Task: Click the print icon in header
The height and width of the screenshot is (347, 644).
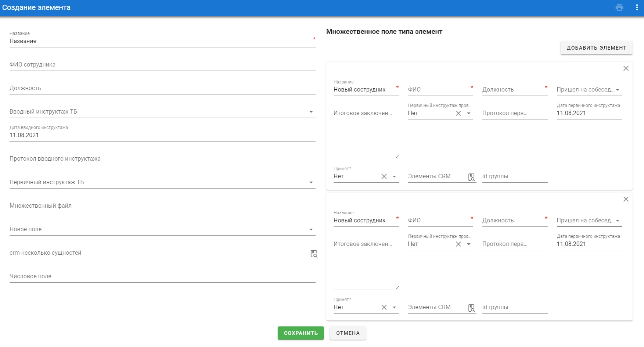Action: point(619,7)
